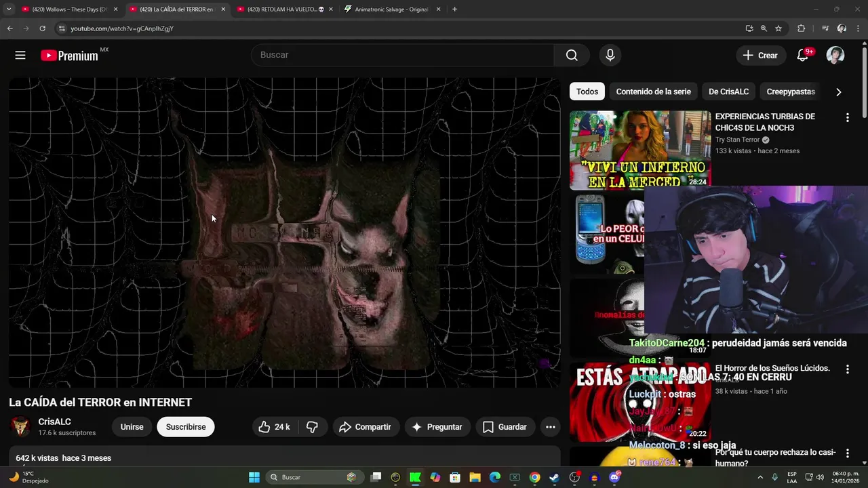The height and width of the screenshot is (488, 868).
Task: Open El Horror de los Sueños Lúcidos title
Action: point(772,368)
